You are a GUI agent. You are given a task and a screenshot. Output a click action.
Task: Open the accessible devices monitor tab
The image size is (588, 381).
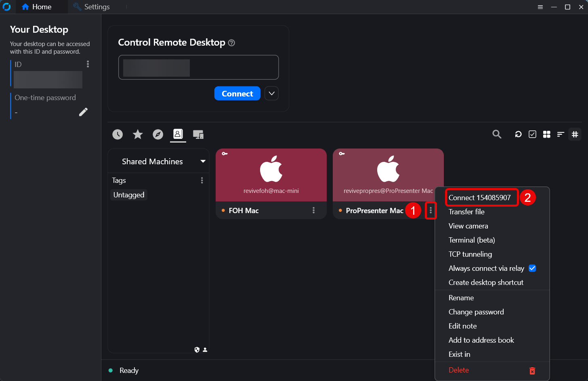(198, 134)
